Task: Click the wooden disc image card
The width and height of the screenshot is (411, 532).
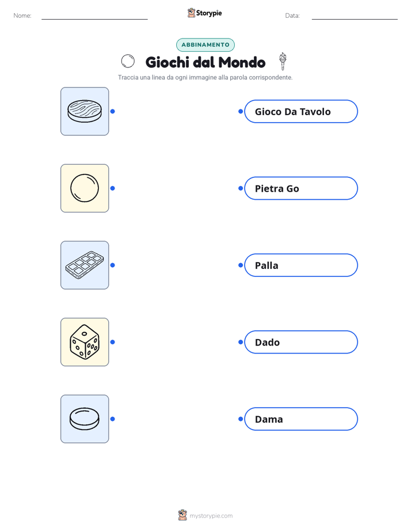Action: coord(85,111)
